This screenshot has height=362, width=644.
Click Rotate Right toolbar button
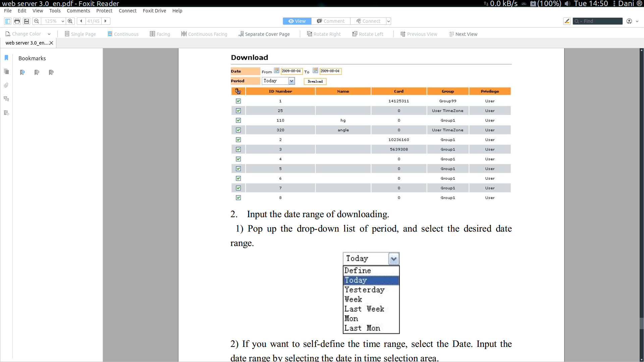pyautogui.click(x=324, y=34)
